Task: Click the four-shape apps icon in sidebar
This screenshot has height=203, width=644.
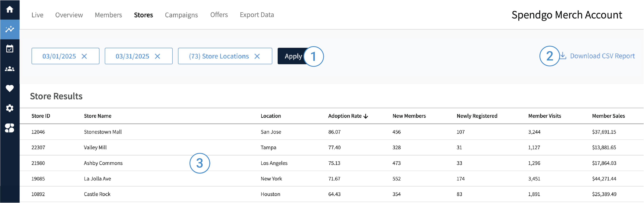Action: [x=10, y=128]
